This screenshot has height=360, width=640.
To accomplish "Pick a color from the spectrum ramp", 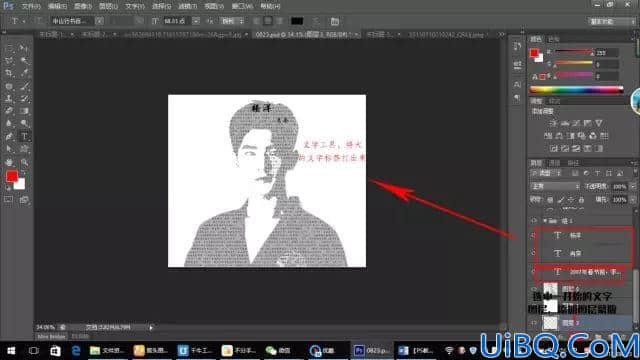I will pyautogui.click(x=576, y=89).
